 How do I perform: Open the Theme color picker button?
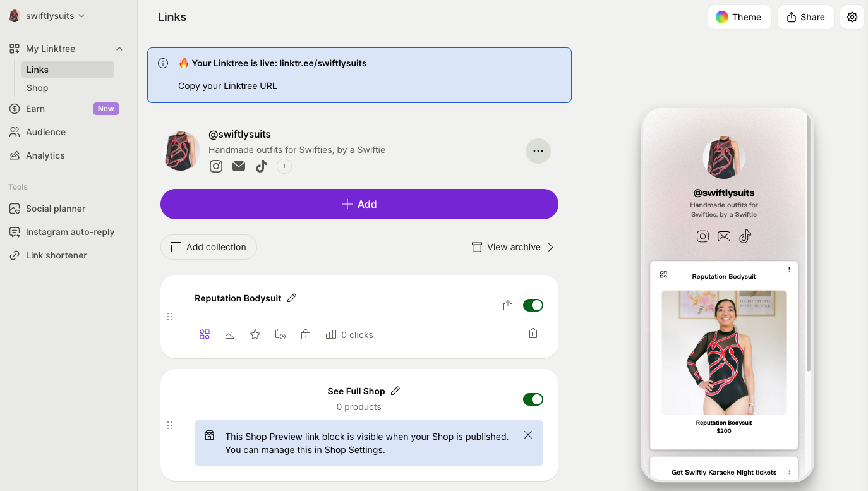click(738, 17)
